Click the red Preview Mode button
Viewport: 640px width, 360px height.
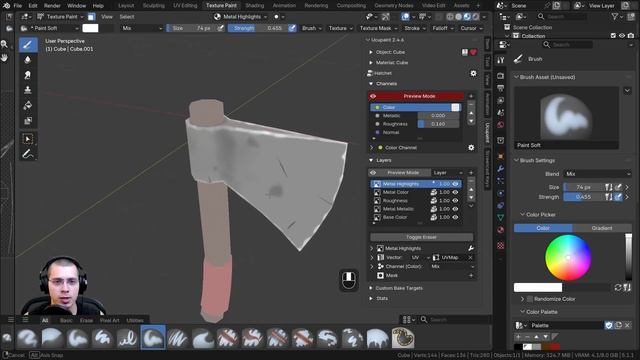419,96
